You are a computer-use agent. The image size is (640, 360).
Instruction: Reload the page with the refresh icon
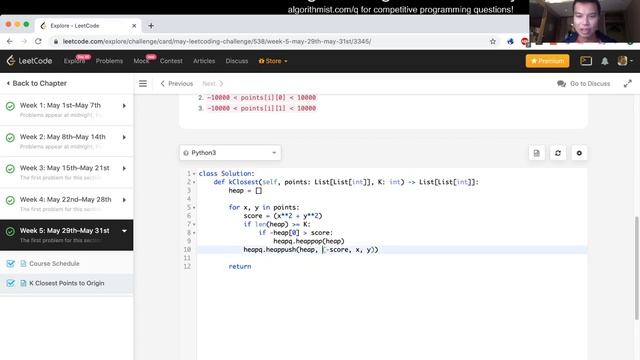38,41
